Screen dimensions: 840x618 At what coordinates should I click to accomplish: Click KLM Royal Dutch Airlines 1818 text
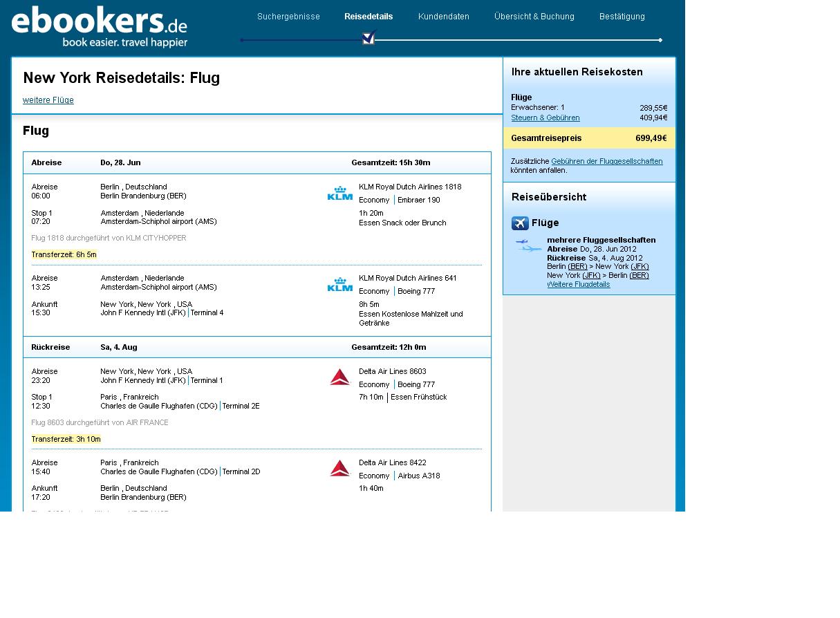coord(410,187)
